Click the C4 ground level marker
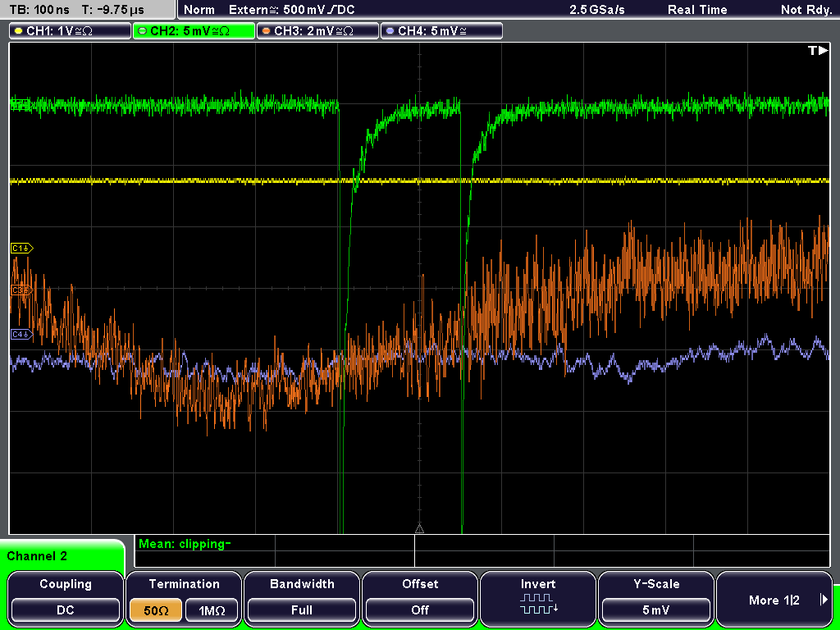 click(22, 335)
